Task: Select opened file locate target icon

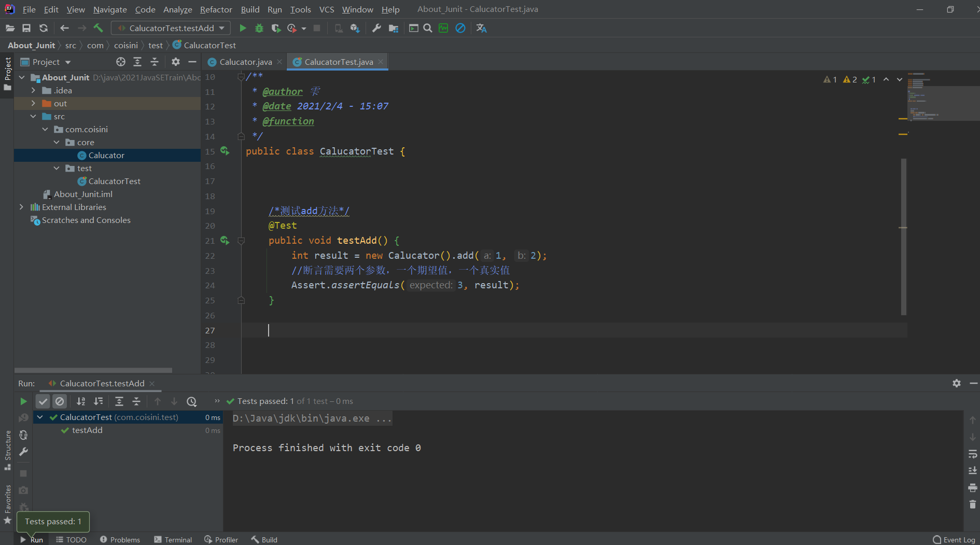Action: coord(121,62)
